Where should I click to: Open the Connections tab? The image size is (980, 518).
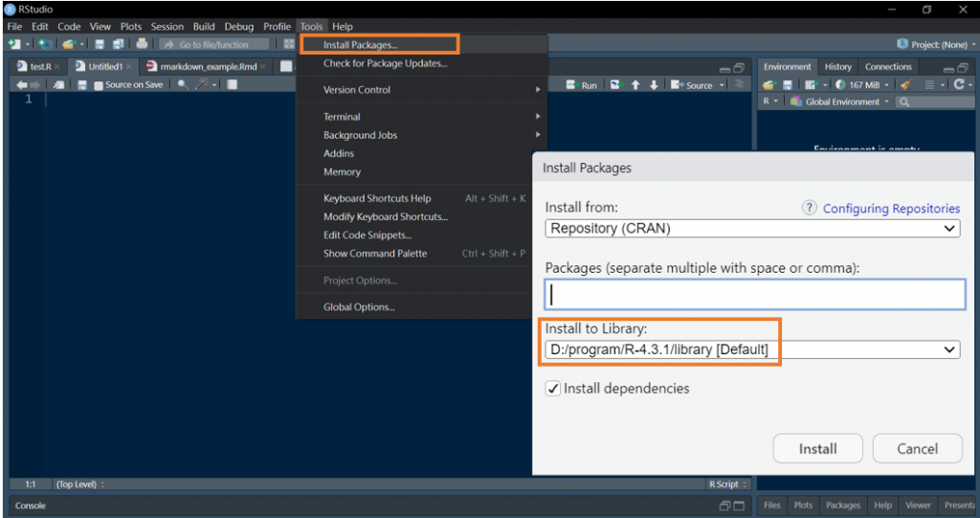(888, 67)
